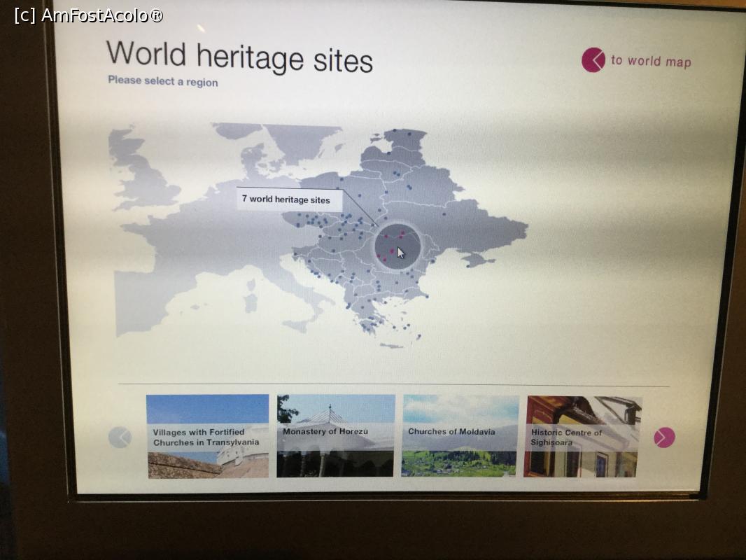Select Great Britain on the map

coord(143,175)
